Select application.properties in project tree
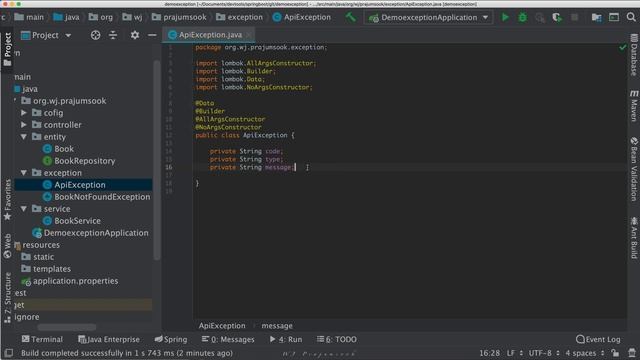The image size is (640, 360). 70,281
